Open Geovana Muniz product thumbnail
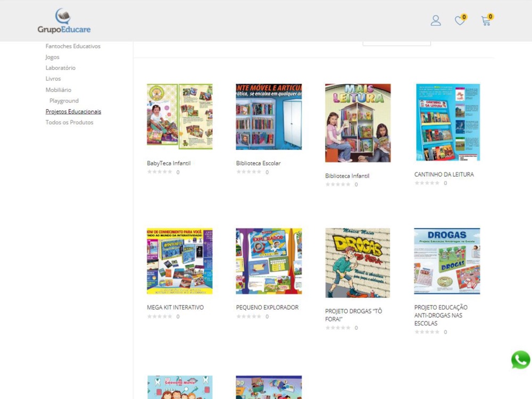532x399 pixels. click(x=180, y=387)
